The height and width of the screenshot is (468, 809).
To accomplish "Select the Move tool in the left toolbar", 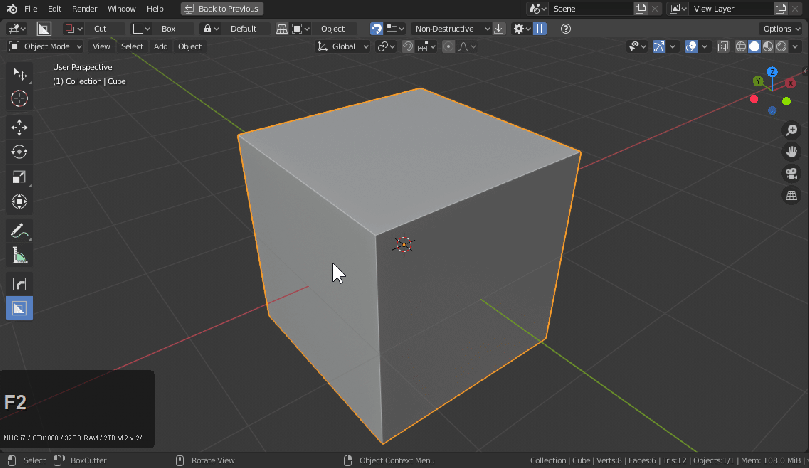I will (19, 126).
